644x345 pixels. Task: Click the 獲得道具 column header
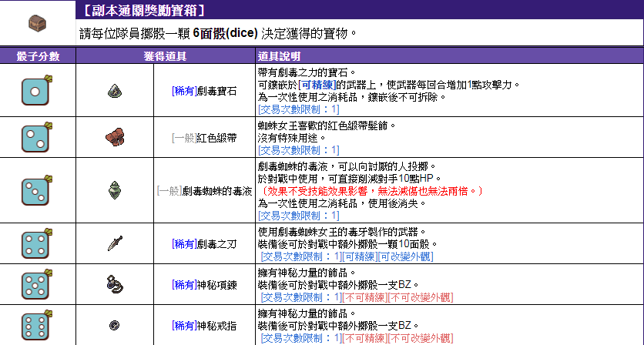[x=165, y=56]
